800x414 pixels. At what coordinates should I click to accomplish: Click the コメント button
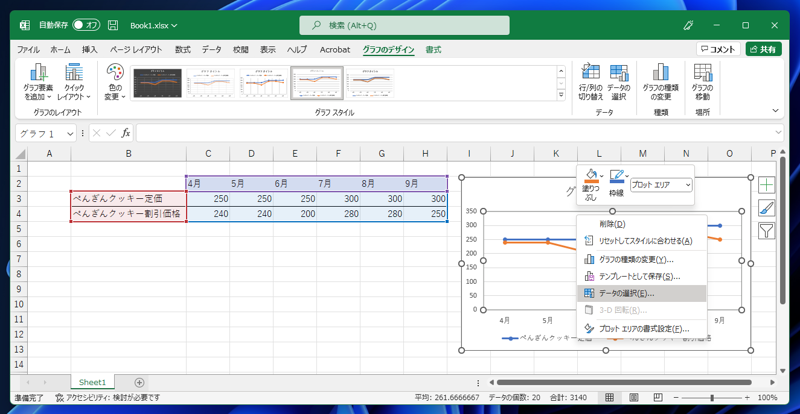(718, 49)
